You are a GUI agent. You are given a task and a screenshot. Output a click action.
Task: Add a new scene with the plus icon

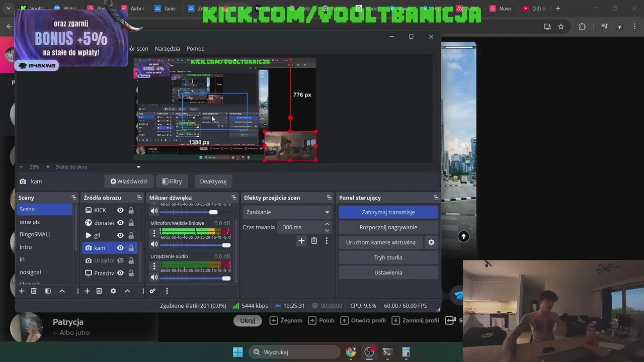point(22,291)
